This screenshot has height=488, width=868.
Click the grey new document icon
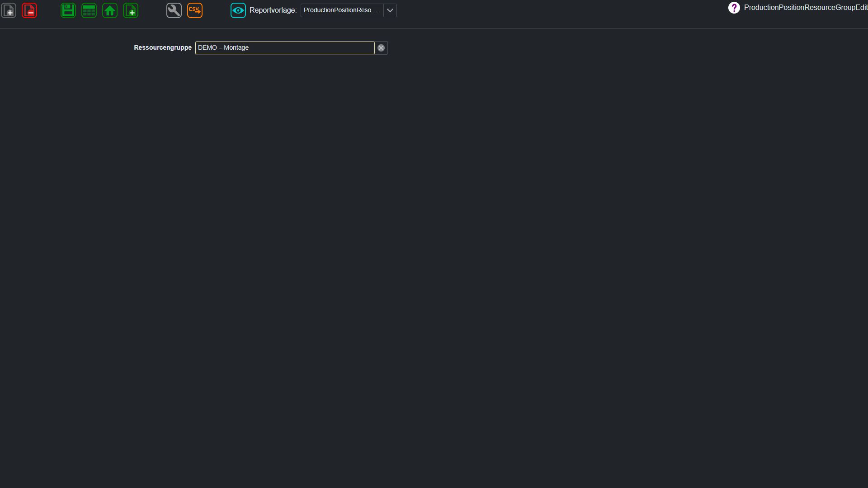click(x=9, y=10)
